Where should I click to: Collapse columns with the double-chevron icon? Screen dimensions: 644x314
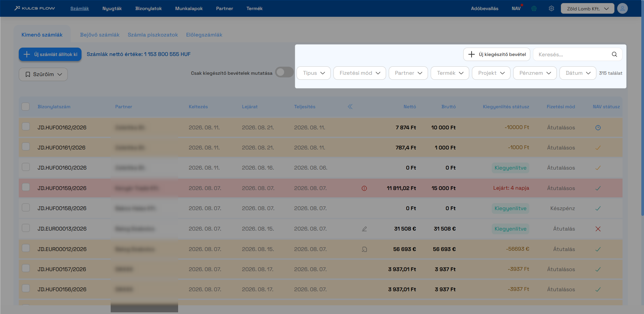350,107
